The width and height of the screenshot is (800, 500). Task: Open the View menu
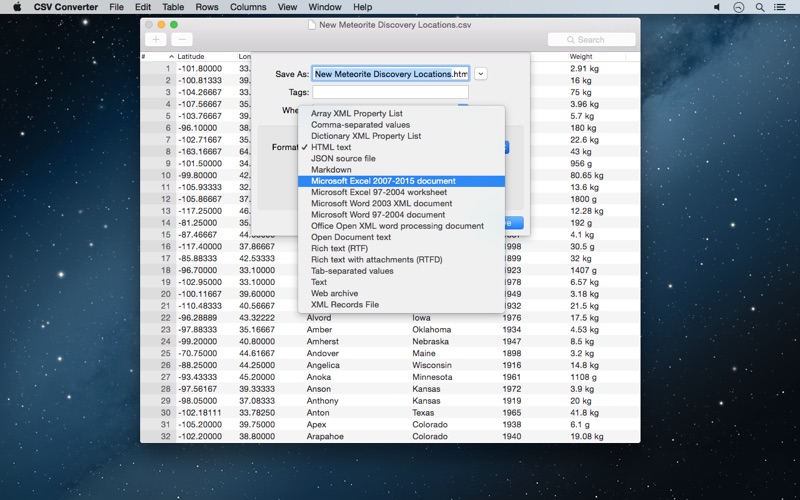pos(287,7)
